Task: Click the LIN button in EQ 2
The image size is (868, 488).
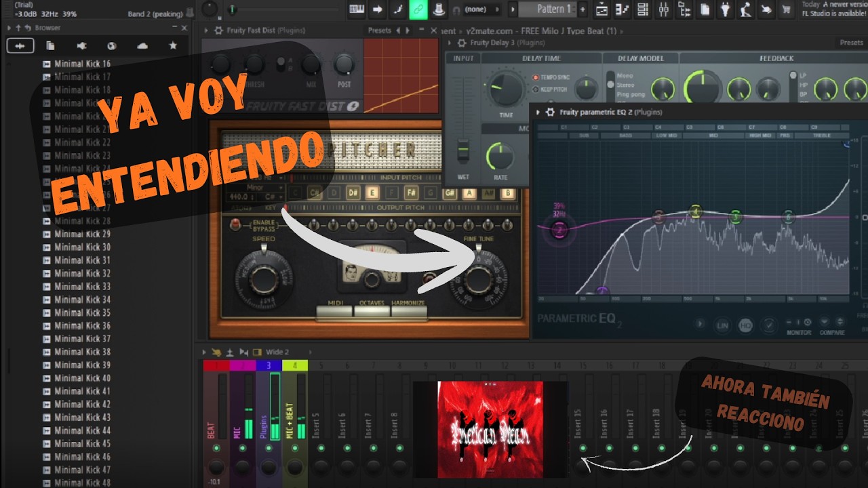Action: (x=722, y=326)
